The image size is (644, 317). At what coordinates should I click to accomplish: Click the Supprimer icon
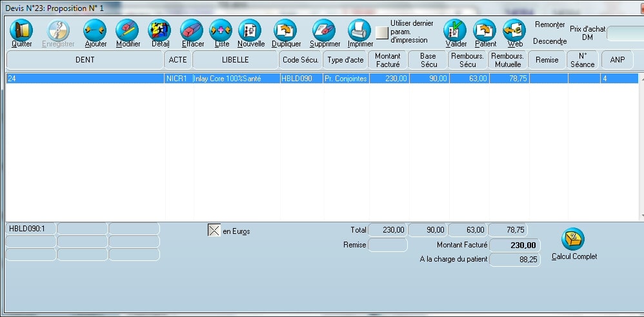[x=324, y=30]
